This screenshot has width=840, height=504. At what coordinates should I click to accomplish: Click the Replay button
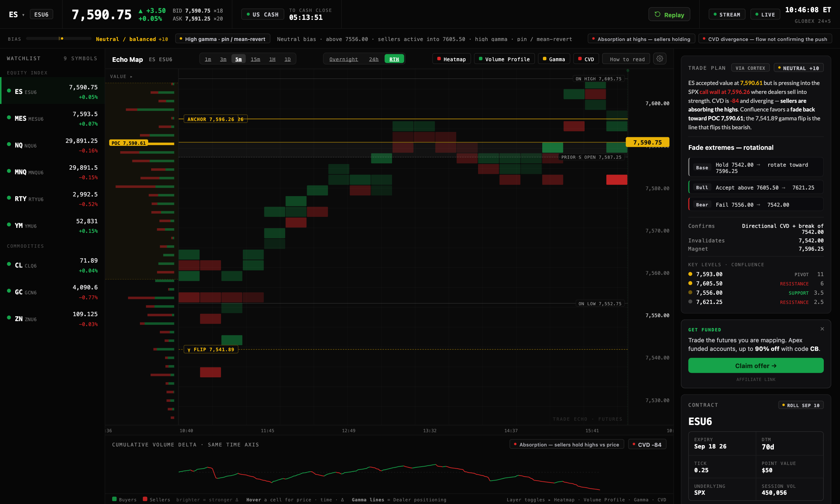pos(669,15)
